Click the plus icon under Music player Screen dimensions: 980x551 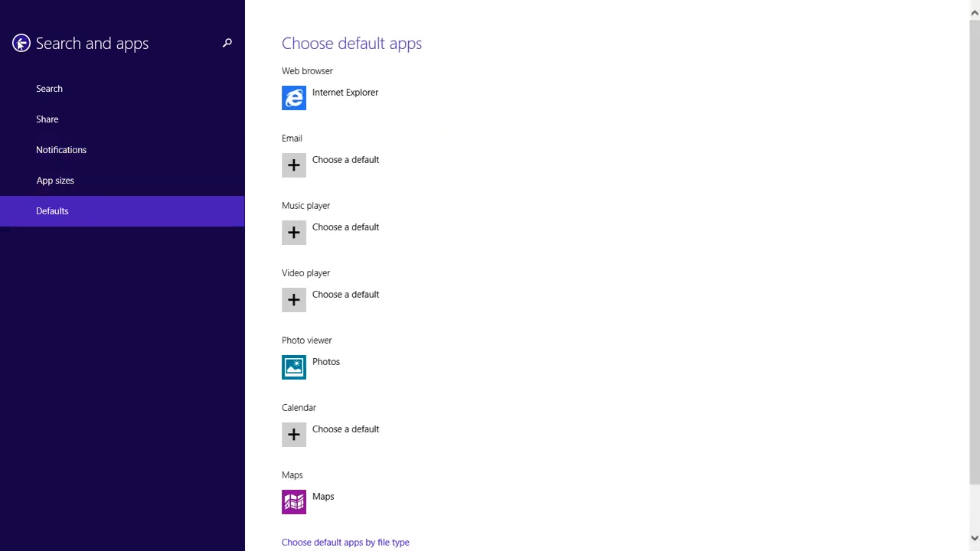coord(294,233)
